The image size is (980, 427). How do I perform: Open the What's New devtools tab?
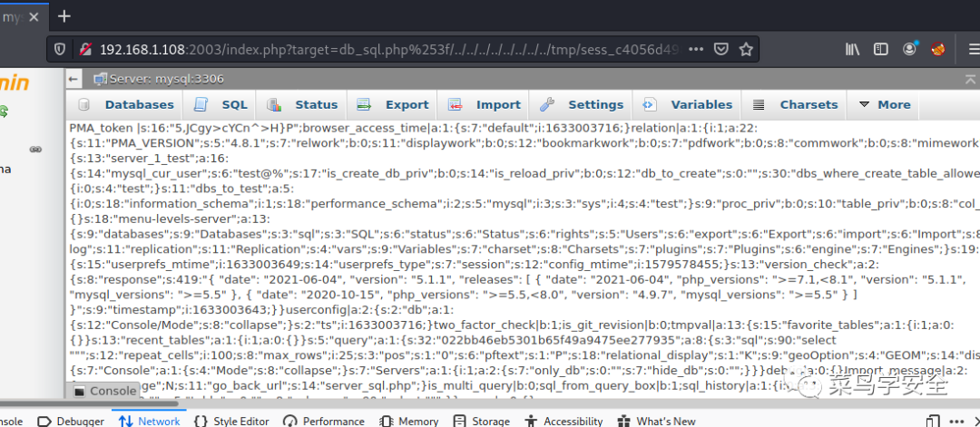click(x=657, y=422)
